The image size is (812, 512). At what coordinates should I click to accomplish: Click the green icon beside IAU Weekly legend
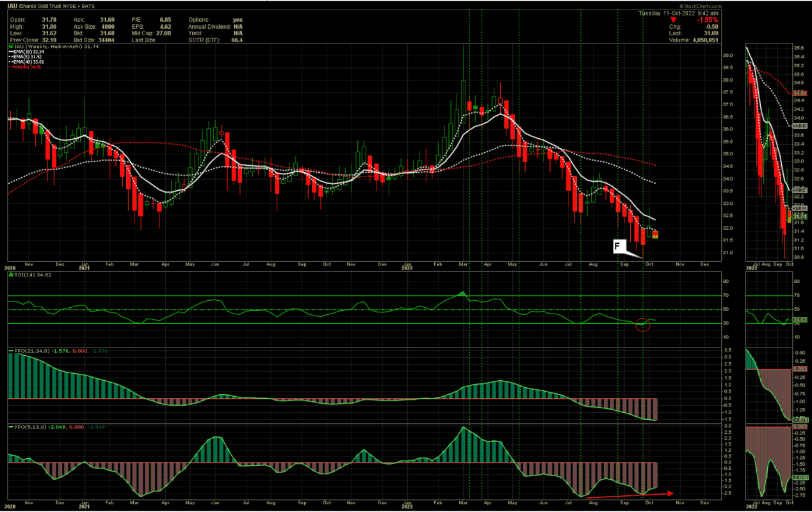11,46
